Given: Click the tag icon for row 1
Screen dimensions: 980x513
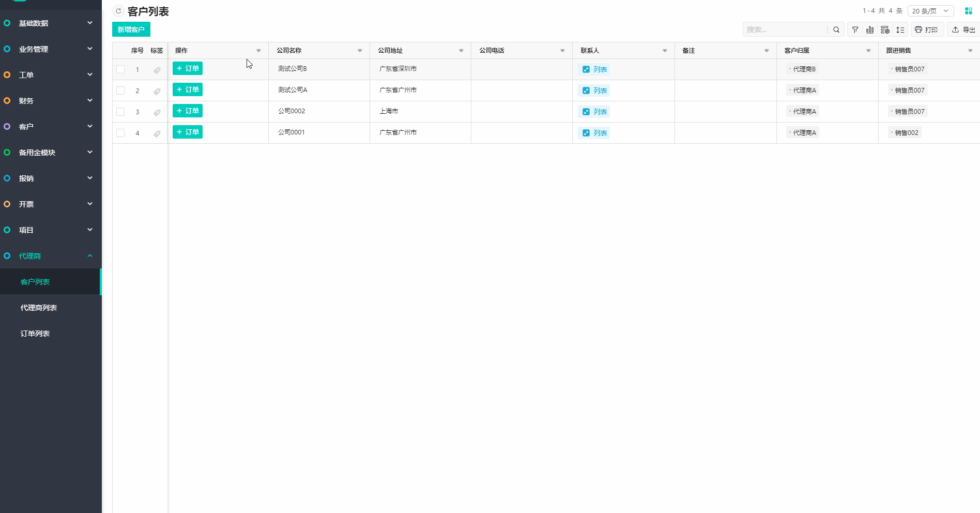Looking at the screenshot, I should 157,70.
